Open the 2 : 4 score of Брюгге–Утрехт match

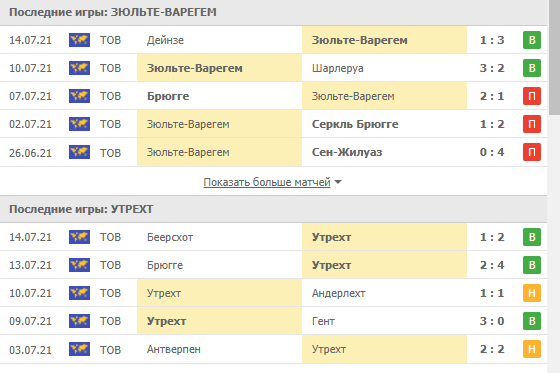pyautogui.click(x=492, y=265)
